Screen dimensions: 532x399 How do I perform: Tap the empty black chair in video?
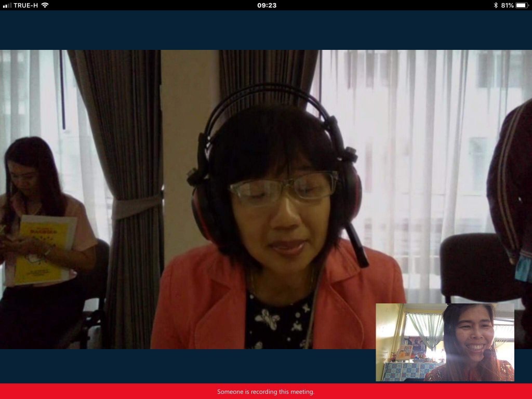(x=474, y=268)
